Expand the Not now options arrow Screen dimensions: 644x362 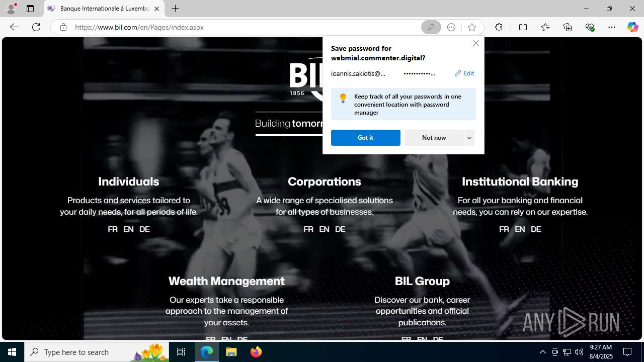[x=469, y=138]
